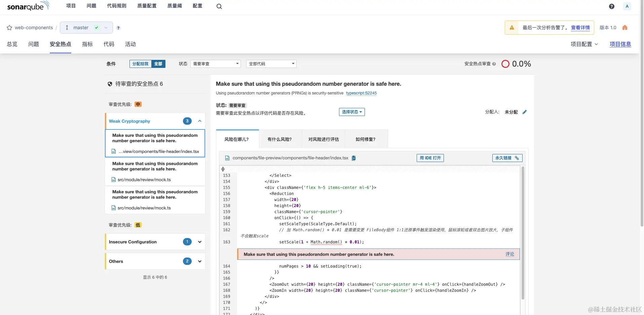Select the 安全热点 tab
The image size is (644, 315).
61,44
